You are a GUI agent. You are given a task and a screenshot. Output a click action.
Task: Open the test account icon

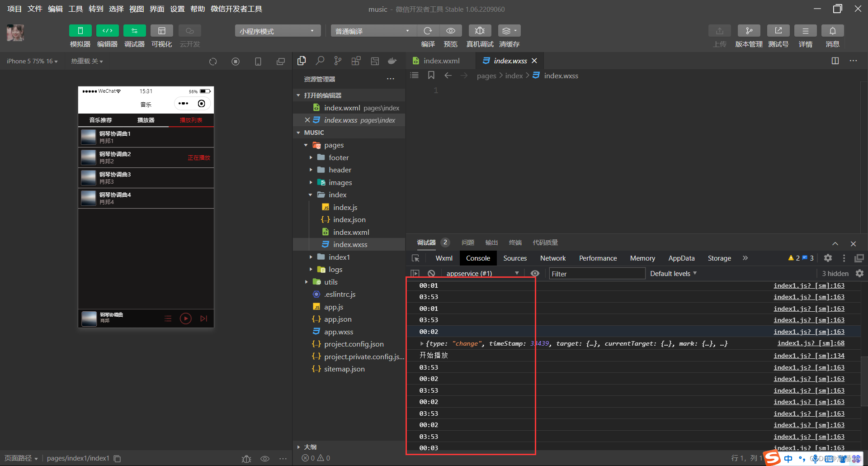[x=778, y=31]
